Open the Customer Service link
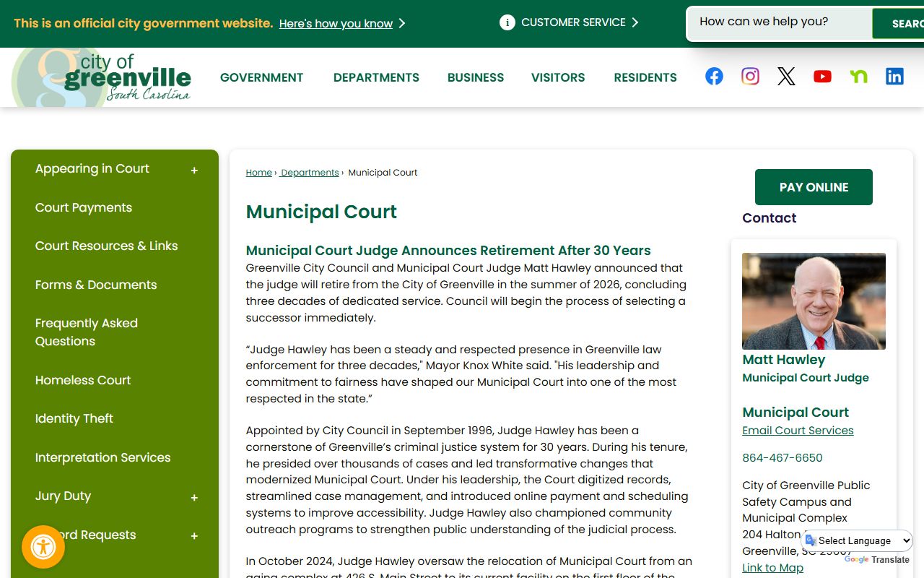The height and width of the screenshot is (578, 924). point(573,22)
